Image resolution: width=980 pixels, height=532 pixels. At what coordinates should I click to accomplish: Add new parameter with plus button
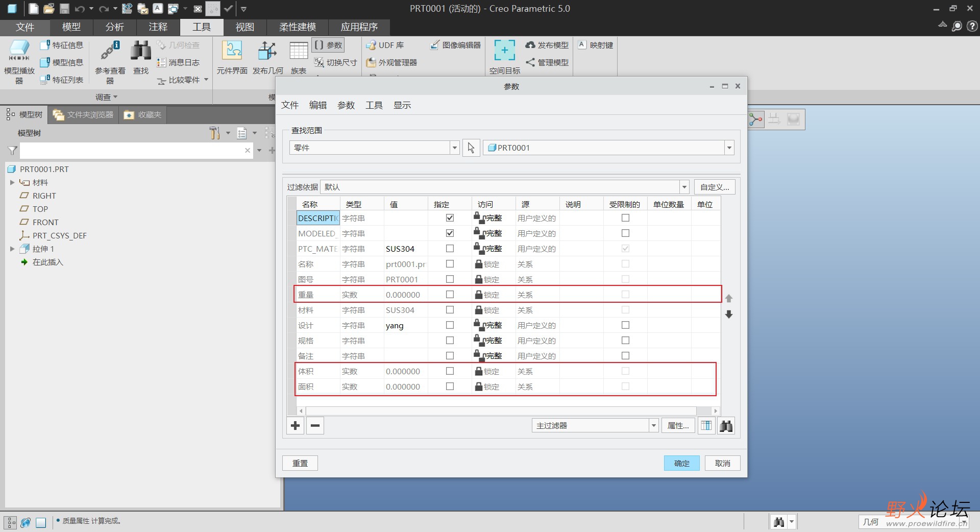click(x=295, y=425)
